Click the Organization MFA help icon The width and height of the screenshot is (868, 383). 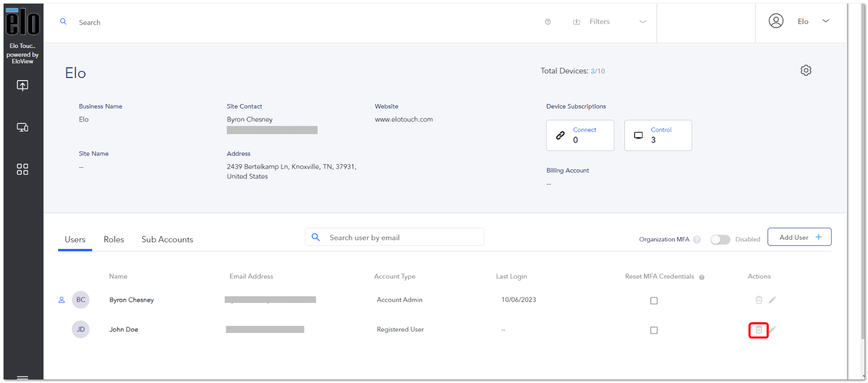tap(697, 240)
